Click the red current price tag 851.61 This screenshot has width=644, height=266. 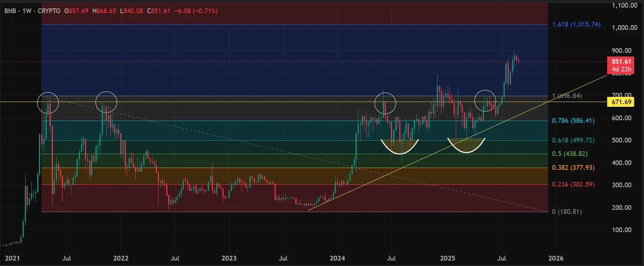(621, 65)
